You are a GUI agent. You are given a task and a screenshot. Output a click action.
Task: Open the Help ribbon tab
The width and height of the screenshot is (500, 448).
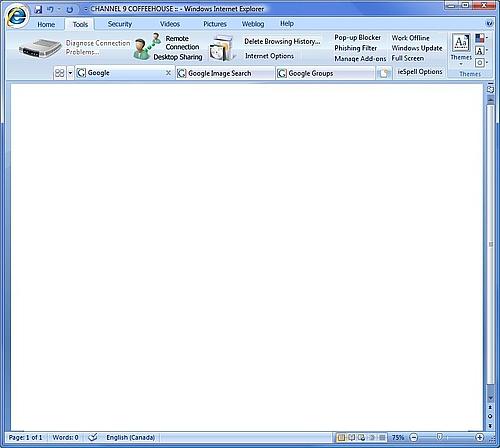[287, 24]
